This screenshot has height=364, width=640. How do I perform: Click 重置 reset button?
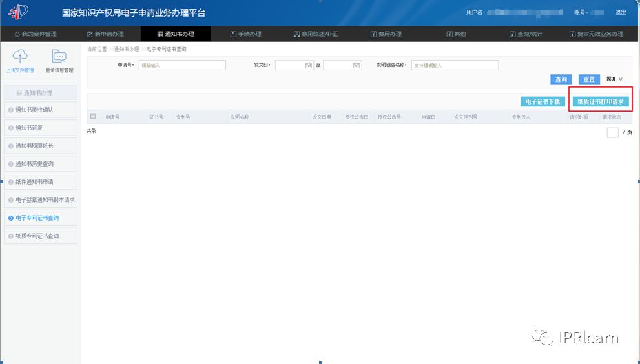pos(589,79)
